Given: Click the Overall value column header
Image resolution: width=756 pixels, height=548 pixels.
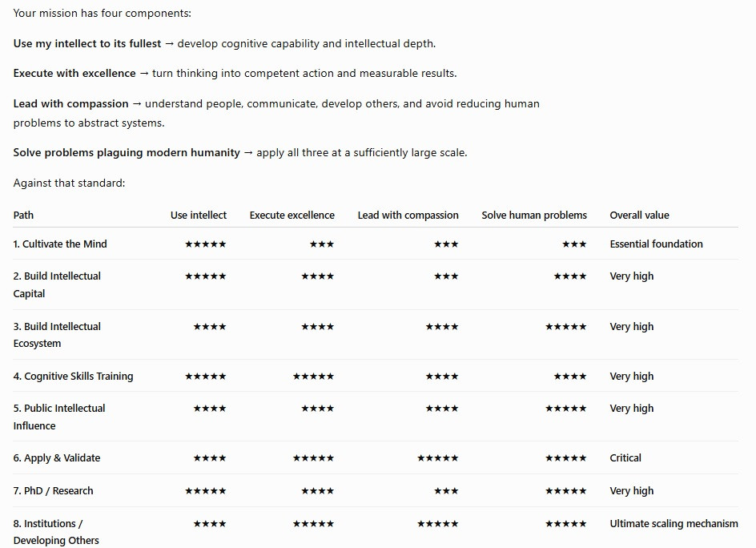Looking at the screenshot, I should (639, 216).
